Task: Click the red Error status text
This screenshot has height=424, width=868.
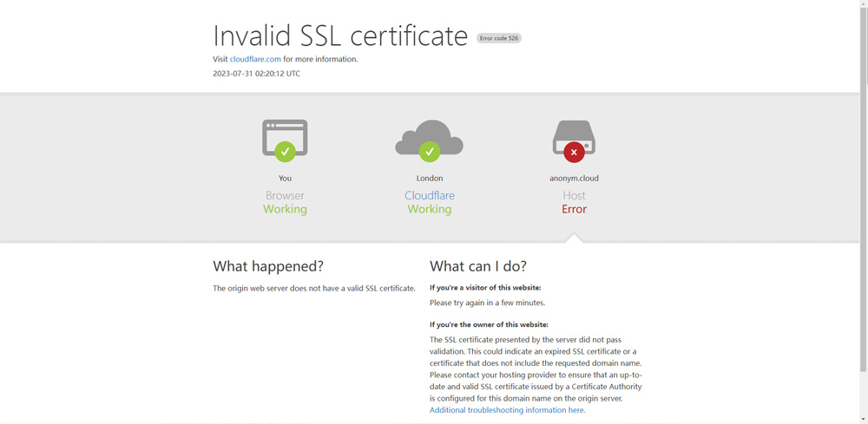Action: (x=574, y=210)
